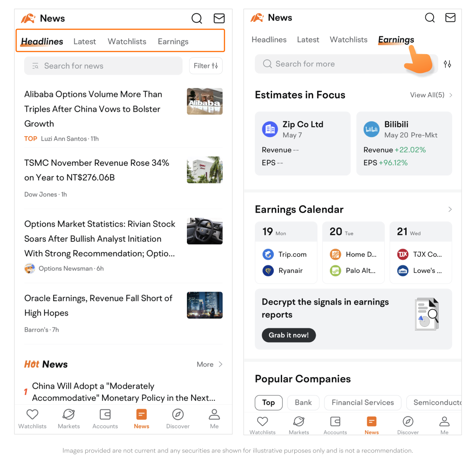The image size is (476, 464).
Task: Click the filter sliders icon beside Search for more
Action: point(447,64)
